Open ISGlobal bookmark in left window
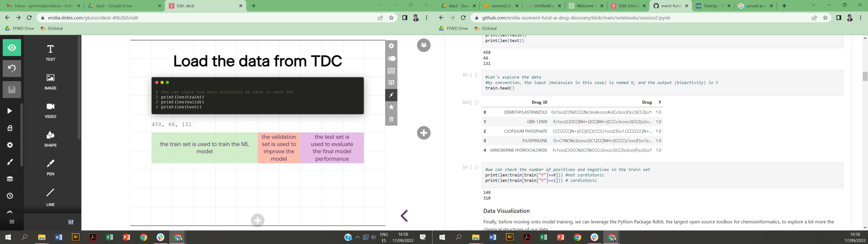The image size is (868, 244). pos(51,28)
